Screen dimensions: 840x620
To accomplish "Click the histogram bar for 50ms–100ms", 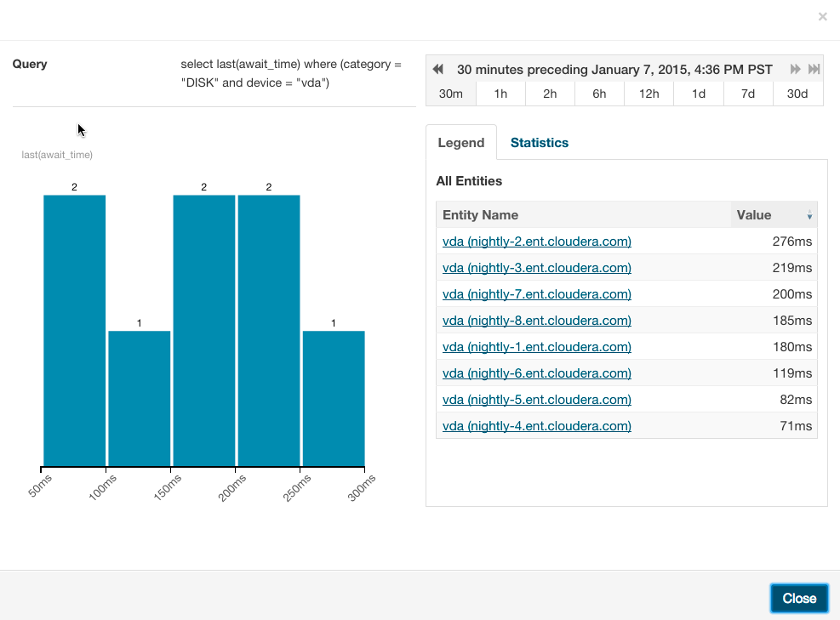I will 75,332.
